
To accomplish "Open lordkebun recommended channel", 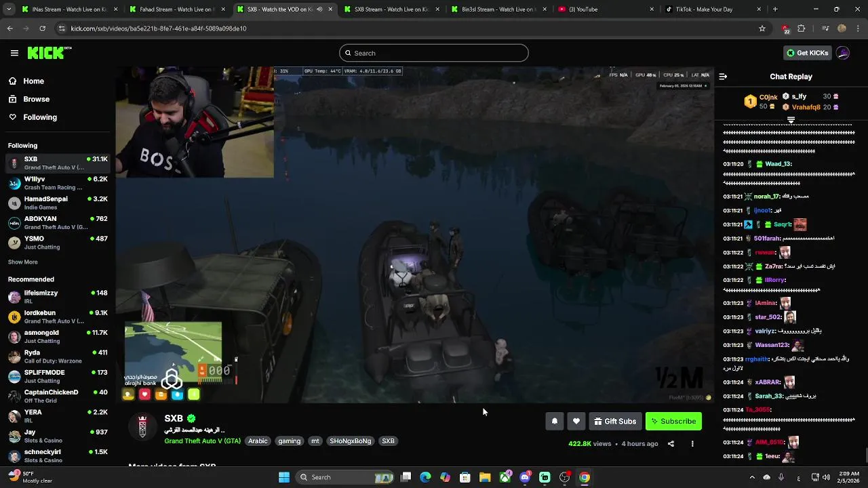I will pyautogui.click(x=58, y=317).
